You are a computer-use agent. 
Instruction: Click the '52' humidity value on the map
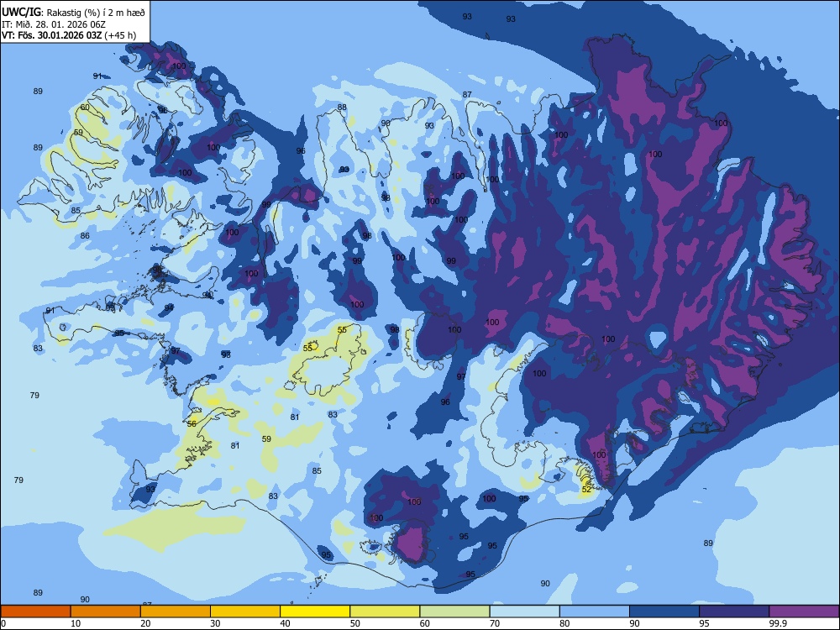tap(586, 489)
